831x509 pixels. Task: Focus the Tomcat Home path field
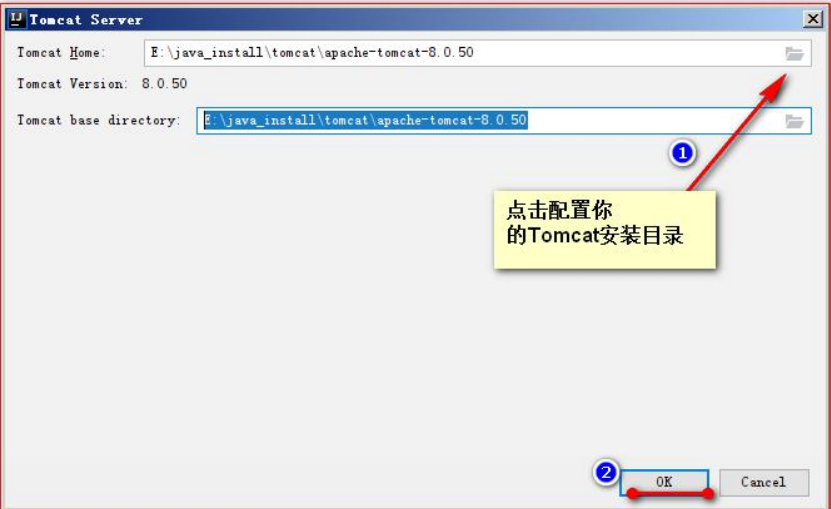(x=477, y=53)
